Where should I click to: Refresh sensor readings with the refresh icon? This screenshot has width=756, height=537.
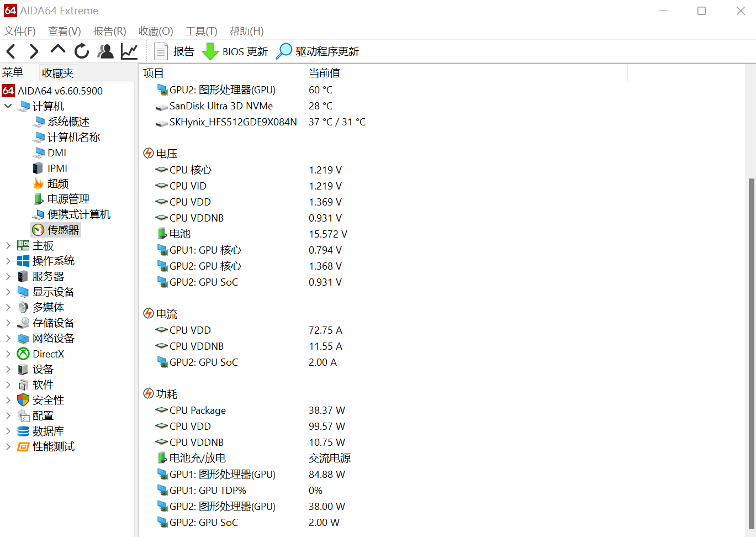(82, 51)
